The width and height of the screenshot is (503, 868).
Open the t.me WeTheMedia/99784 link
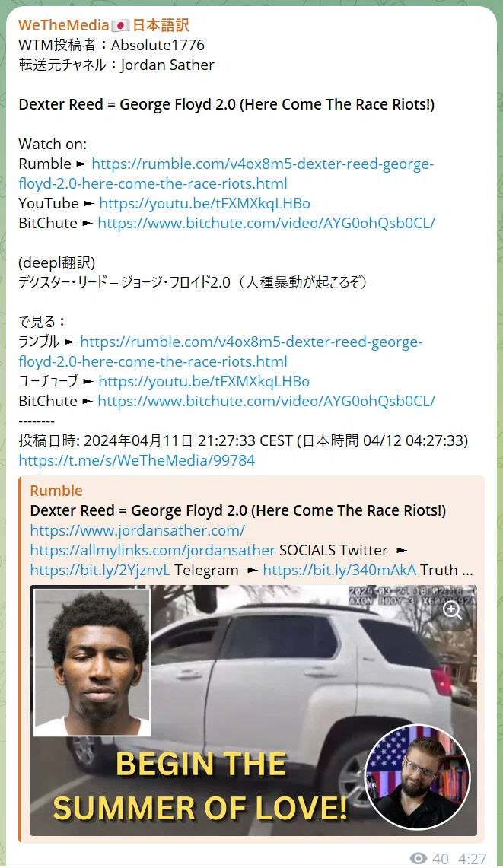[137, 460]
